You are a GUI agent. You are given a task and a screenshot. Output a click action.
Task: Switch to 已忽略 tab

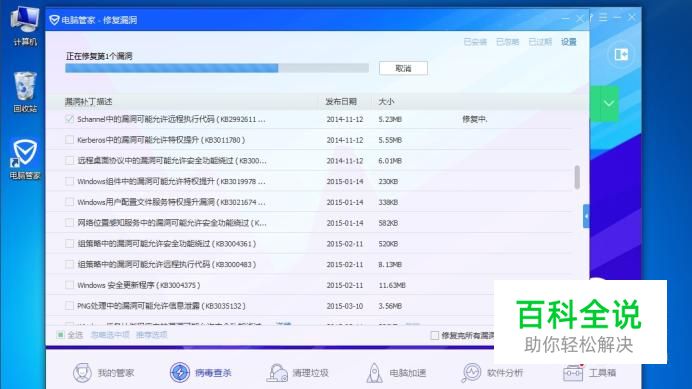(x=508, y=42)
